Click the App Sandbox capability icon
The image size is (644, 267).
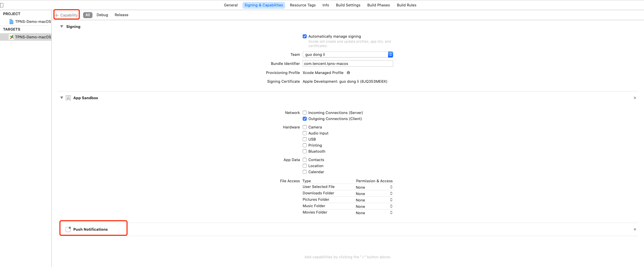pyautogui.click(x=68, y=98)
